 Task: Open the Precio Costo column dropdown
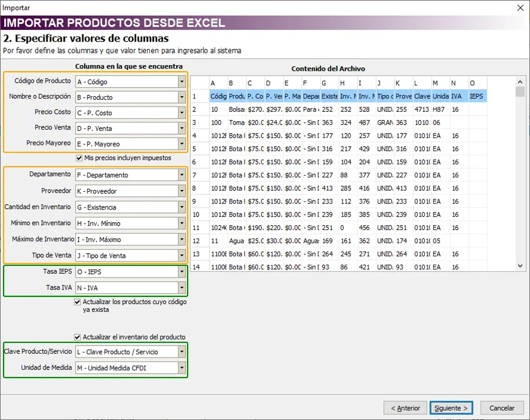182,113
